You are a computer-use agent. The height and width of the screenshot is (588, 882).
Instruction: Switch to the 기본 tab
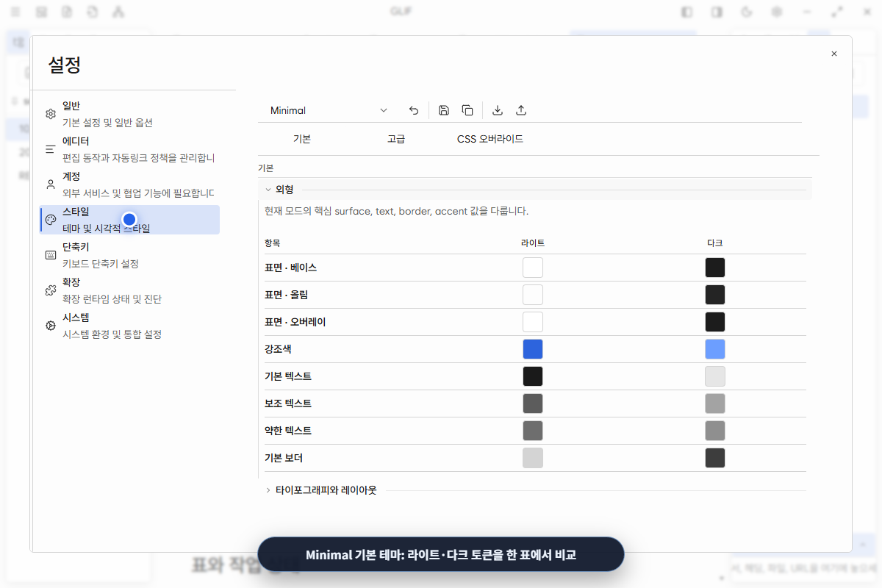pos(302,139)
